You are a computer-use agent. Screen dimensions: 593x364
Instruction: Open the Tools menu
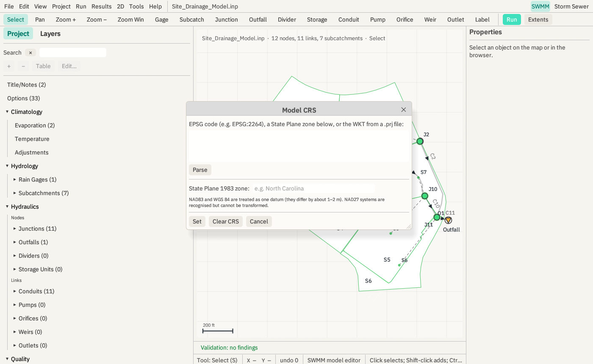coord(136,6)
